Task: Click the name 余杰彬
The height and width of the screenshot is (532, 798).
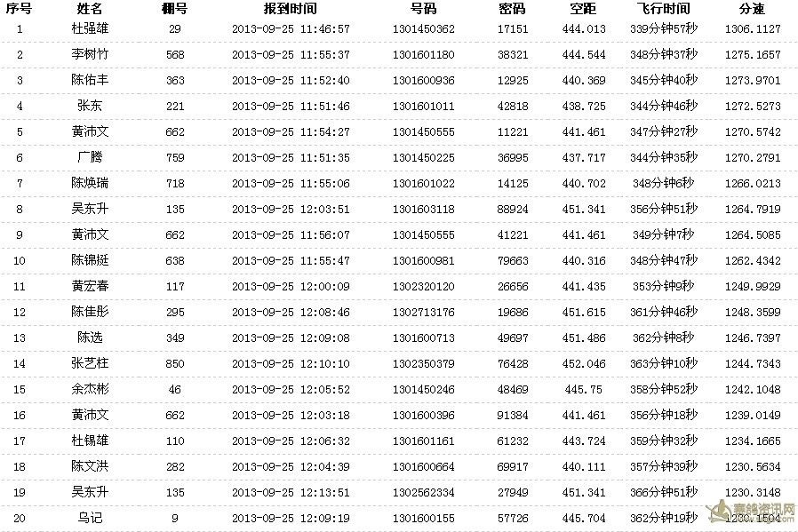Action: (90, 390)
